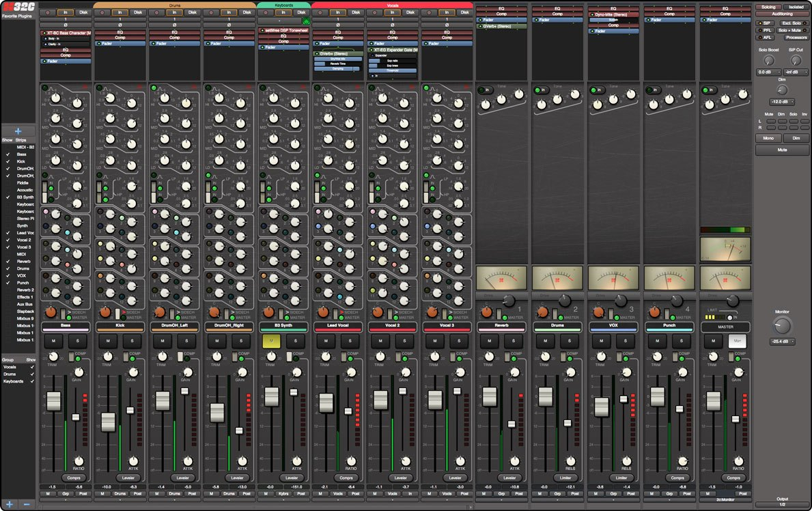Image resolution: width=812 pixels, height=511 pixels.
Task: Click the Mono button in monitor section
Action: pyautogui.click(x=768, y=138)
